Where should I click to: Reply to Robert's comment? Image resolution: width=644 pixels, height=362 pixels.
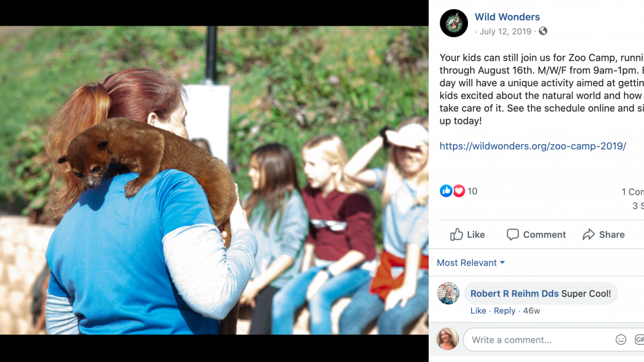(504, 311)
